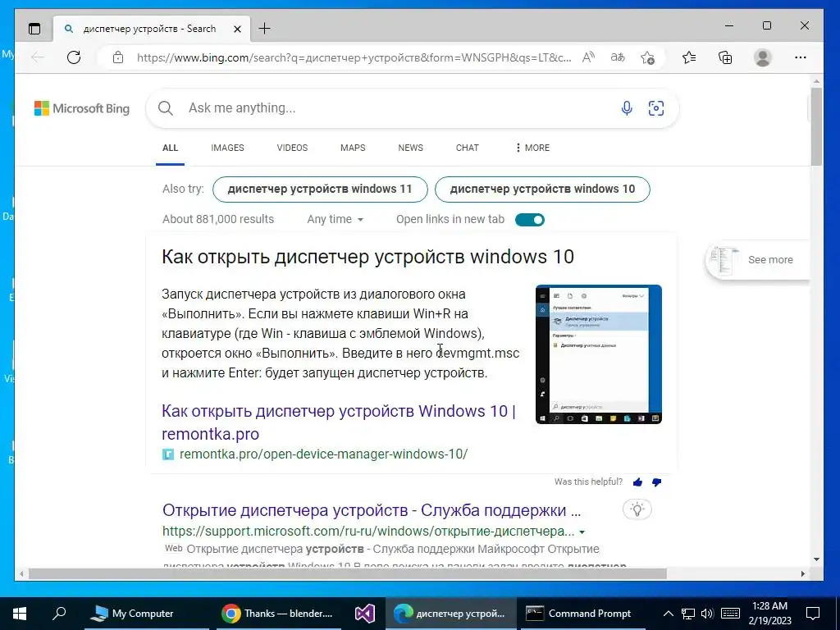Switch to the MAPS tab
This screenshot has height=630, width=840.
[353, 148]
